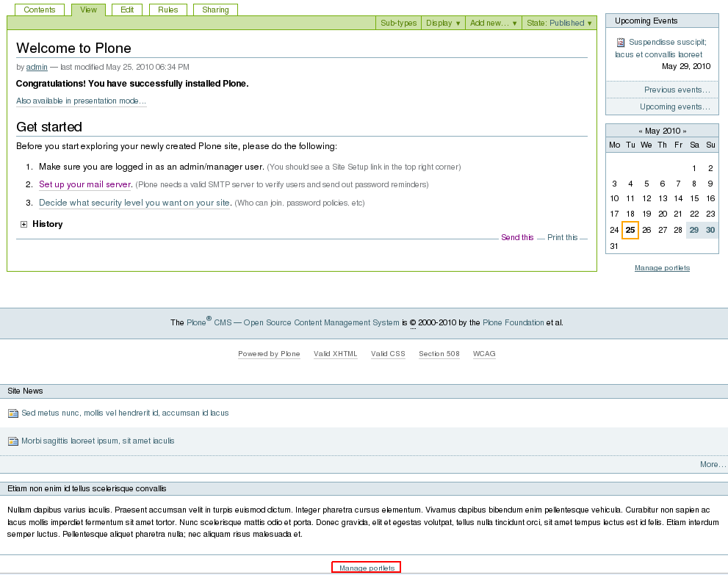
Task: Click the Get started heading
Action: [49, 127]
